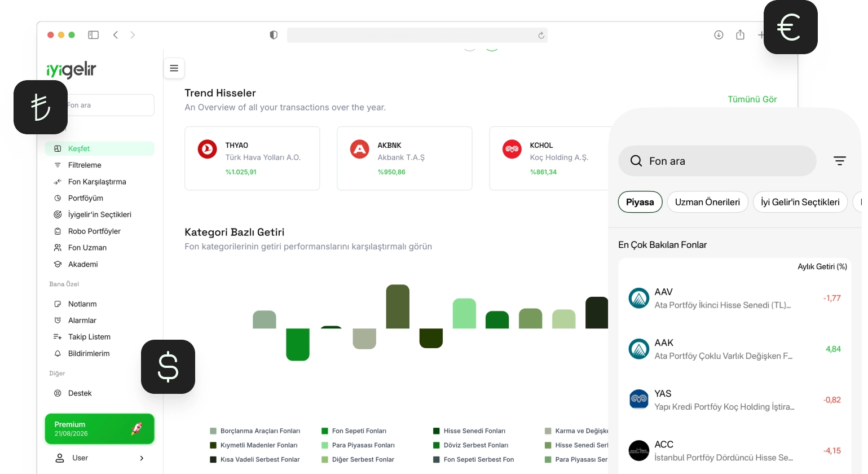Screen dimensions: 868x474
Task: Click the AAV fund logo
Action: point(639,298)
